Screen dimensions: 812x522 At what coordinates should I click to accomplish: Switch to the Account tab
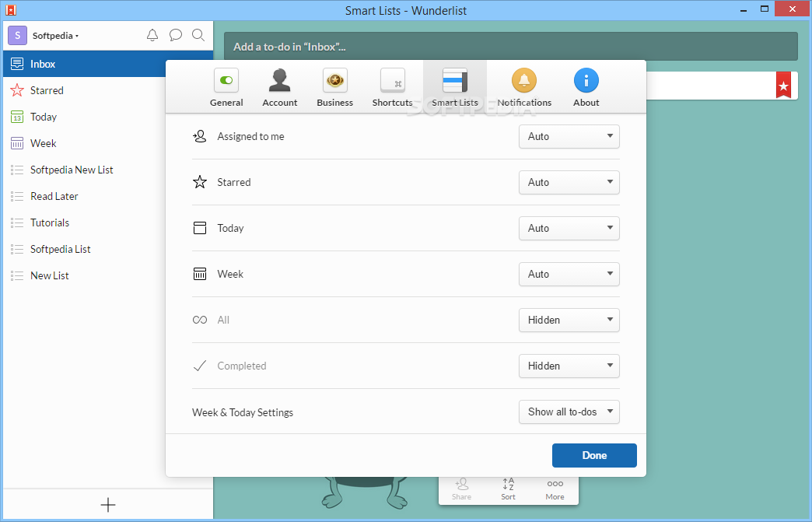click(x=280, y=87)
